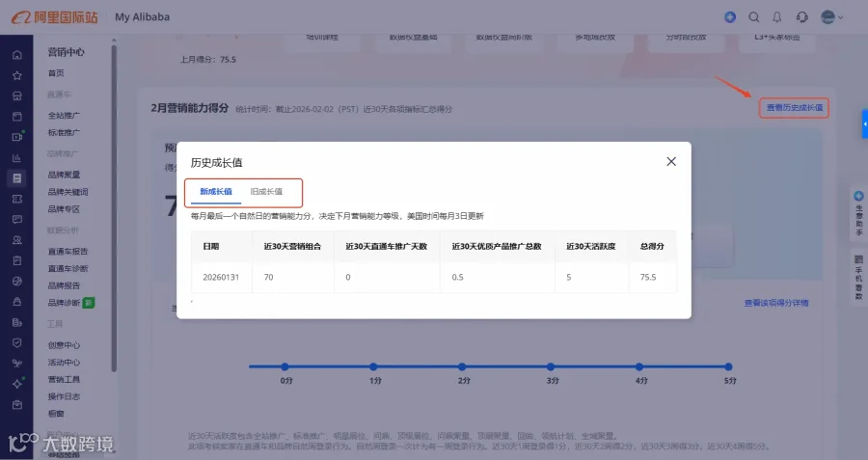Open 直通车报告 in sidebar menu
The height and width of the screenshot is (460, 868).
(68, 252)
